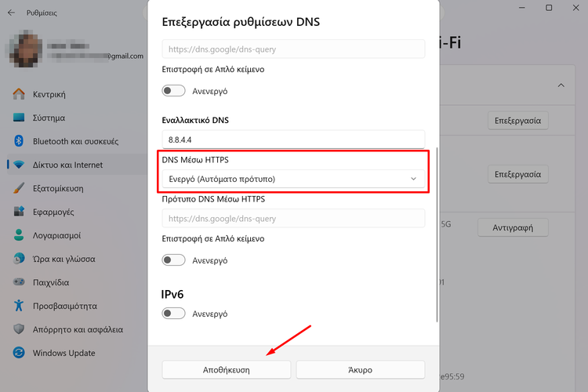Click the back arrow next to Ρυθμίσεις

(11, 13)
